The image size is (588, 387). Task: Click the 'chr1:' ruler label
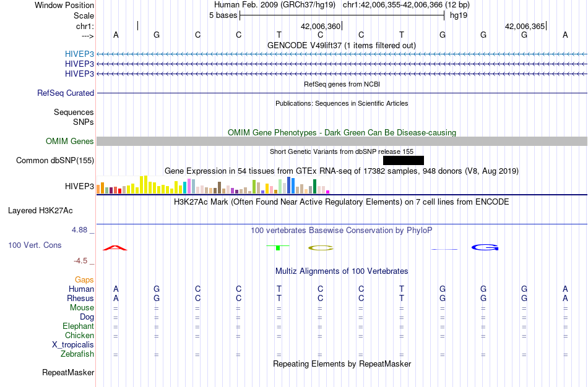tap(85, 26)
